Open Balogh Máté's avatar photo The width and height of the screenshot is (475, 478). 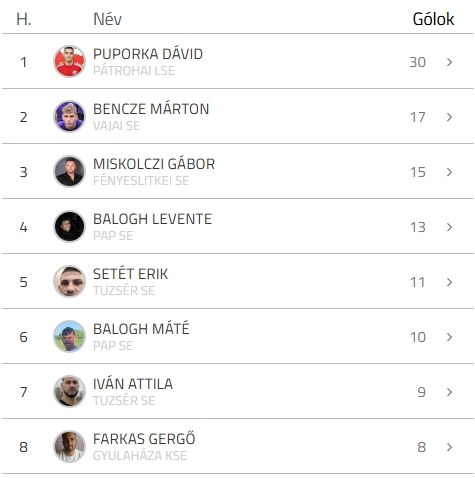click(x=69, y=337)
